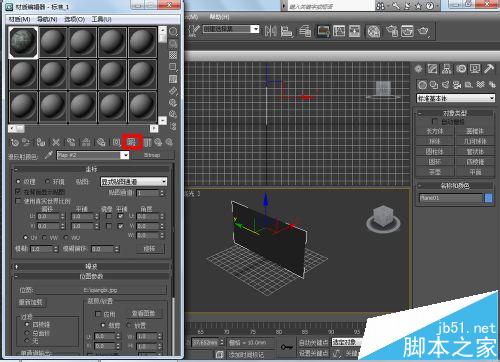This screenshot has height=362, width=500.
Task: Click Sample Type sphere icon
Action: 173,32
